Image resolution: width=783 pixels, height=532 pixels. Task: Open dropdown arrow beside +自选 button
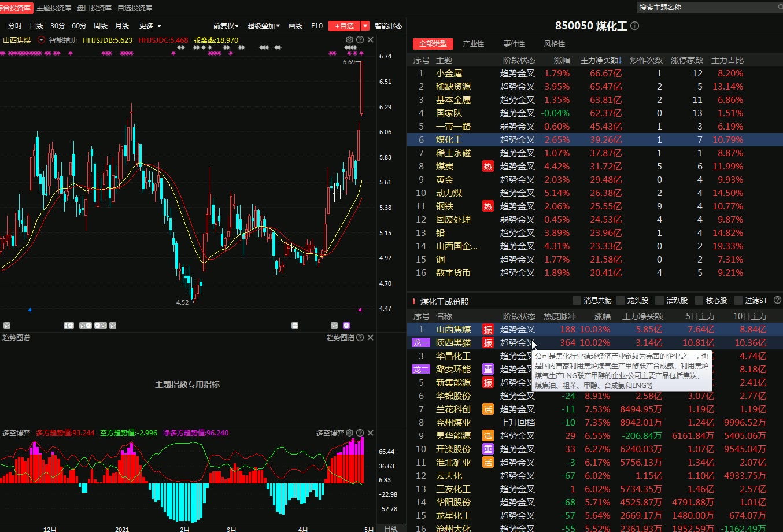coord(365,26)
